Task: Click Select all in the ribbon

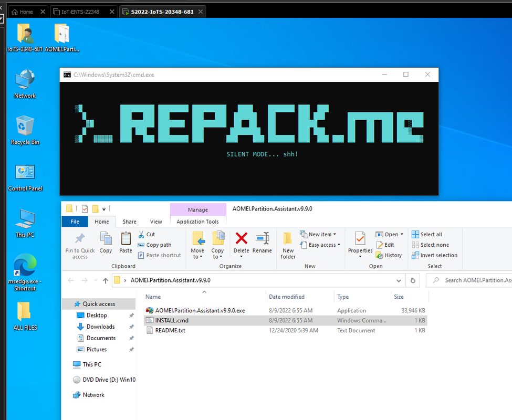Action: coord(427,234)
